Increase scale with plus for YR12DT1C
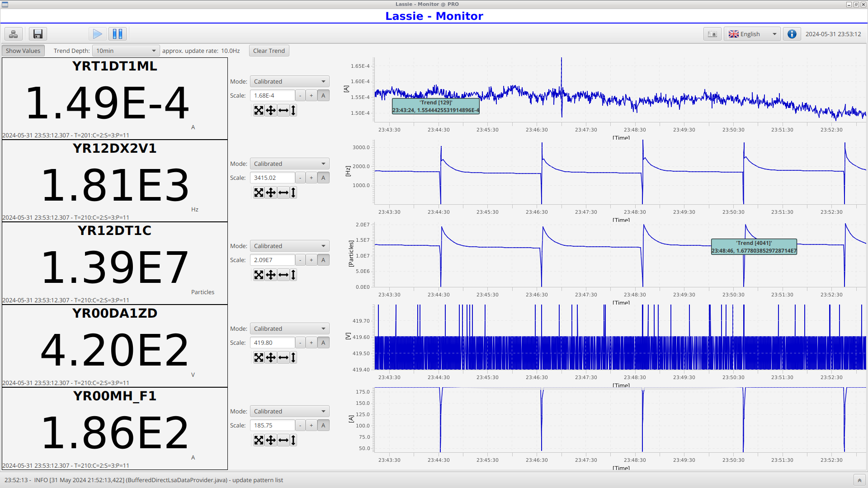Screen dimensions: 868x488 pos(311,260)
